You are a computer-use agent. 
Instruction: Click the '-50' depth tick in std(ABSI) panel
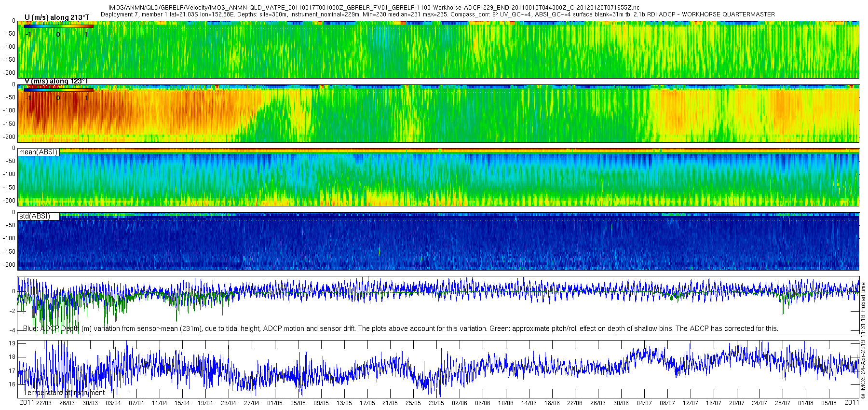11,225
